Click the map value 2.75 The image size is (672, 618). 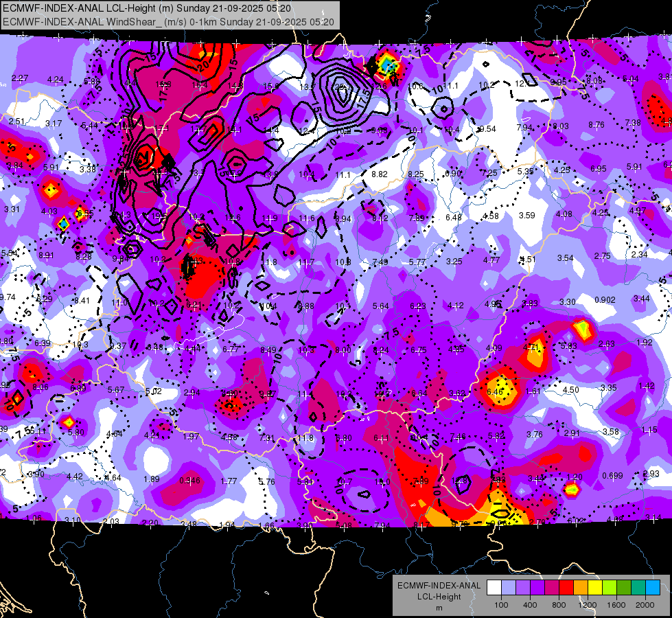point(602,255)
